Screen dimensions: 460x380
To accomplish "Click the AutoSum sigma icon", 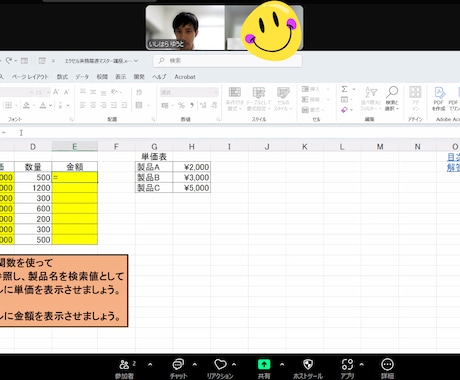I will tap(344, 89).
